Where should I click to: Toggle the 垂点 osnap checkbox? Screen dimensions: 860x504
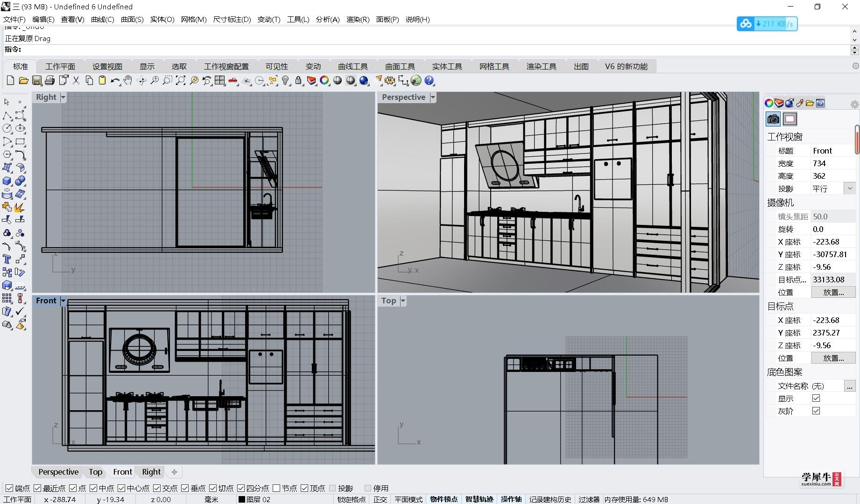pyautogui.click(x=185, y=488)
